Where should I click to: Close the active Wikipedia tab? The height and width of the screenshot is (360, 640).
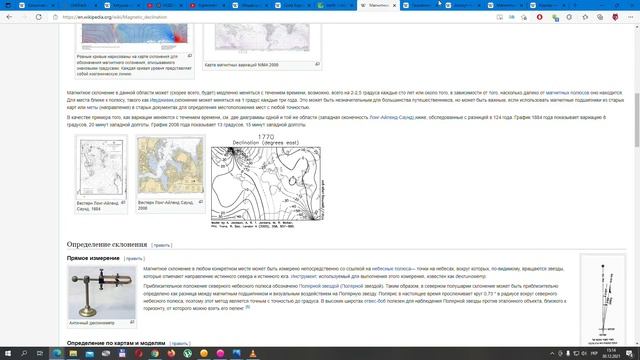point(394,5)
